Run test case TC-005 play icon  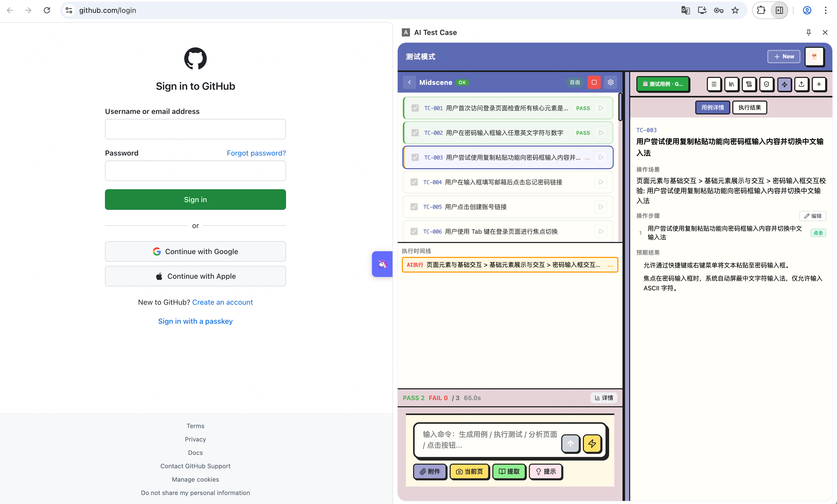601,207
